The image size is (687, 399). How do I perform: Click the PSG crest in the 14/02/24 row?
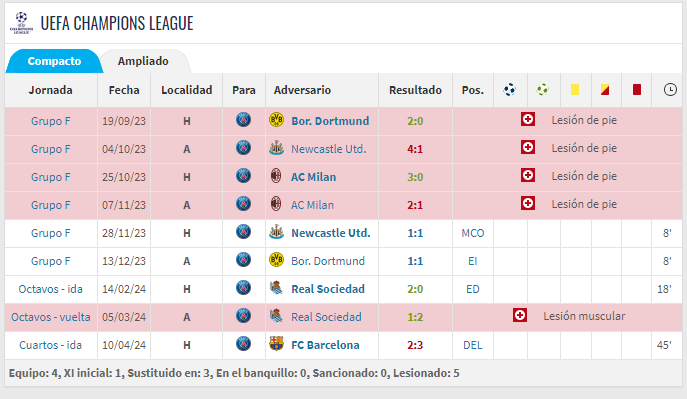(243, 288)
